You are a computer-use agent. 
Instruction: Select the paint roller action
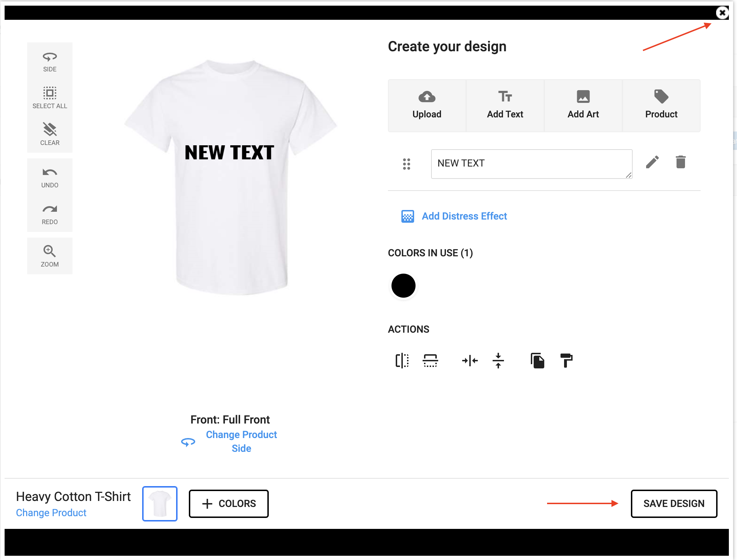tap(566, 361)
